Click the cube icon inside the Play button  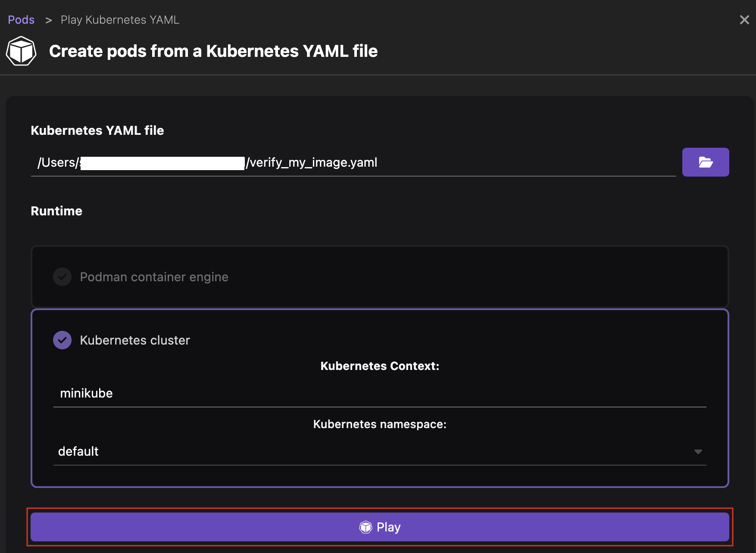click(x=365, y=526)
